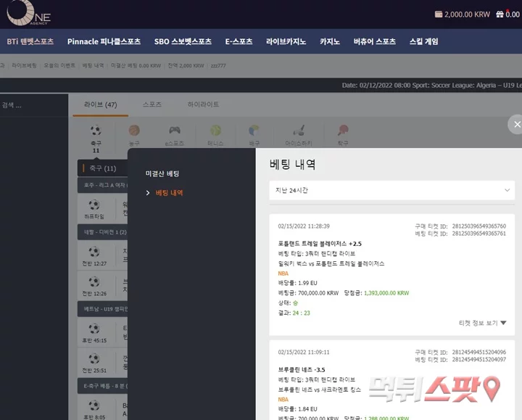
Task: Open BTi 텐벳스포츠 menu
Action: [30, 41]
